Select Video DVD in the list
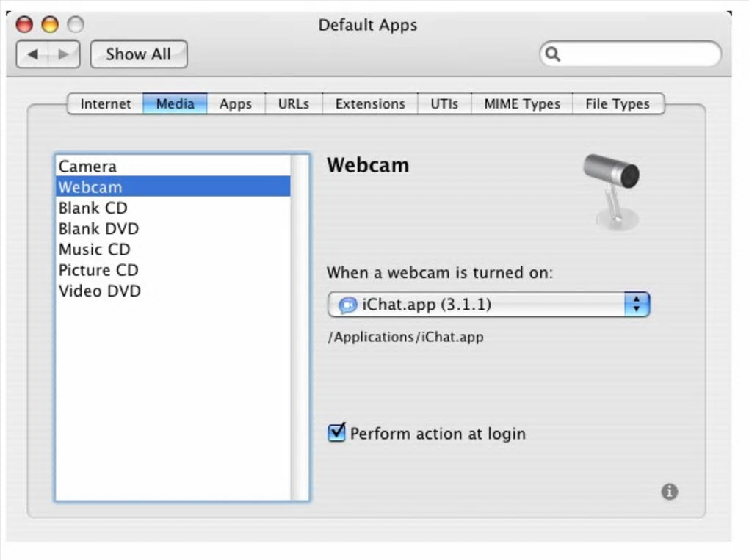749x560 pixels. coord(173,291)
